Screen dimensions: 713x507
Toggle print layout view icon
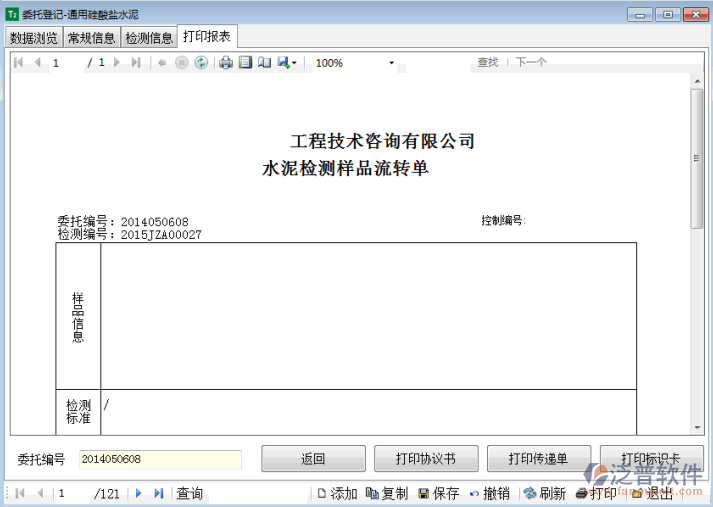pos(245,63)
